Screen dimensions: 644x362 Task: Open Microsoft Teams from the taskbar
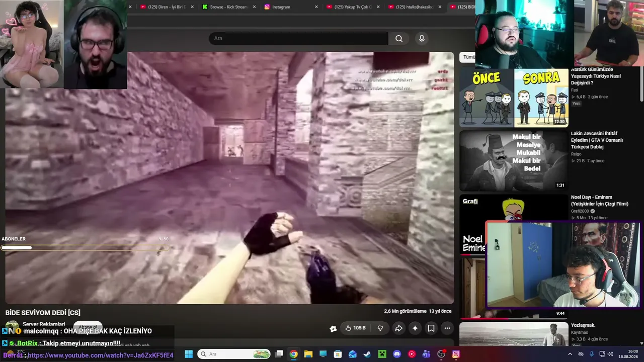(427, 354)
